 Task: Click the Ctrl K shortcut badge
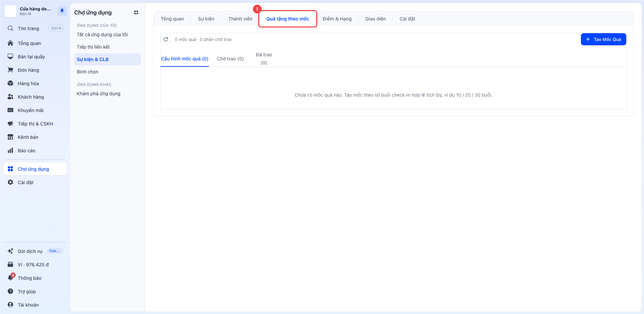[x=56, y=28]
